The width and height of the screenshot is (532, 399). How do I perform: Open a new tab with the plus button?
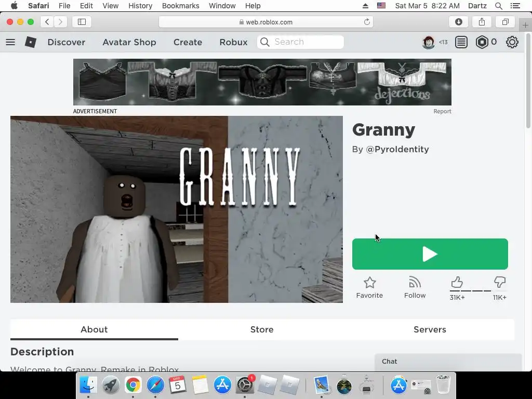tap(525, 25)
